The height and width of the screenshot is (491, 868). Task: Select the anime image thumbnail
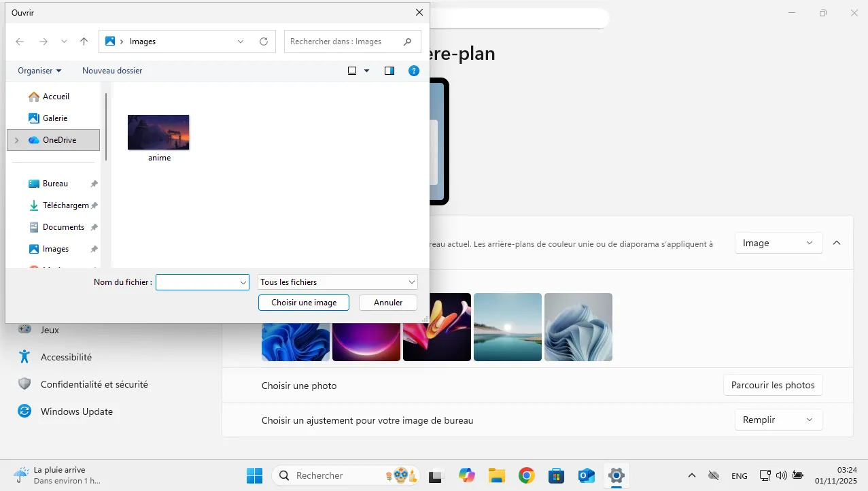(158, 133)
